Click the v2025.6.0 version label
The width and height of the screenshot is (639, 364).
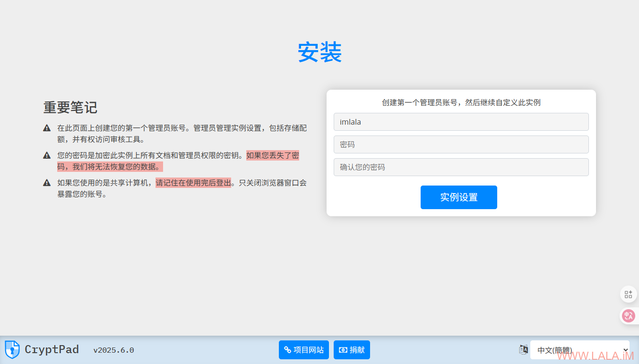pyautogui.click(x=113, y=350)
